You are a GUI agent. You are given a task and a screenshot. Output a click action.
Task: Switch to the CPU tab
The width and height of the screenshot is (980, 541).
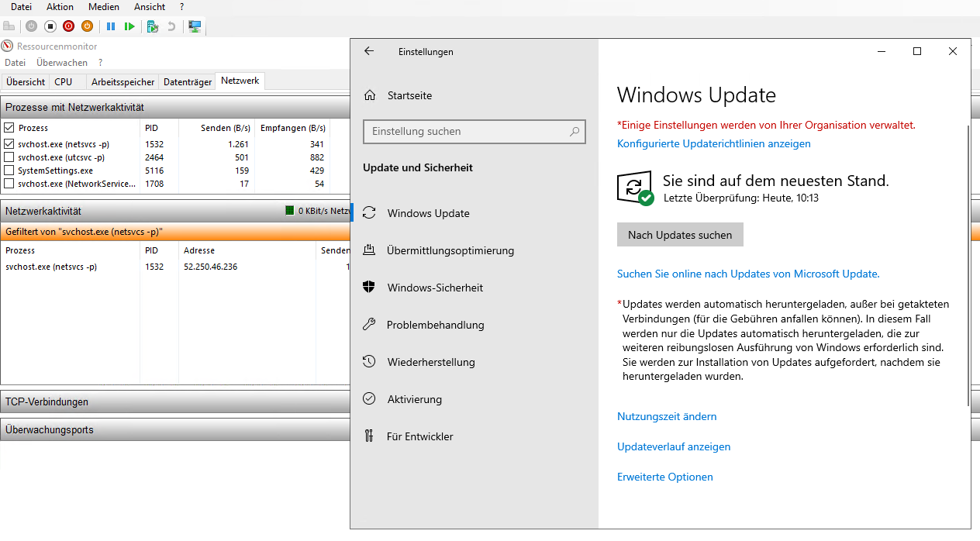64,81
